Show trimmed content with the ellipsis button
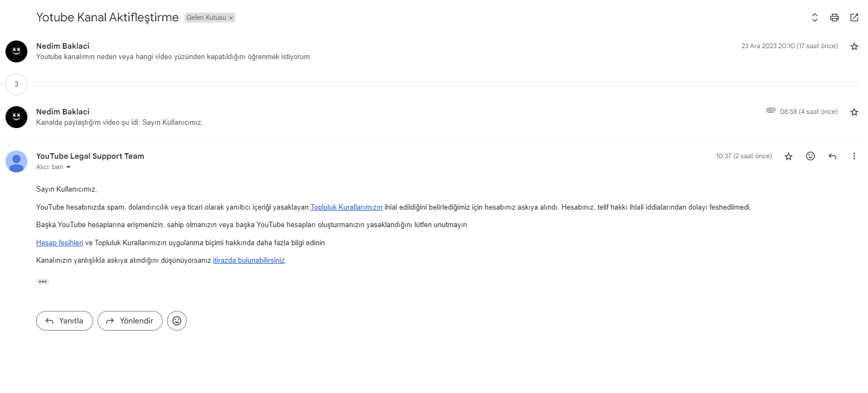 pos(43,281)
